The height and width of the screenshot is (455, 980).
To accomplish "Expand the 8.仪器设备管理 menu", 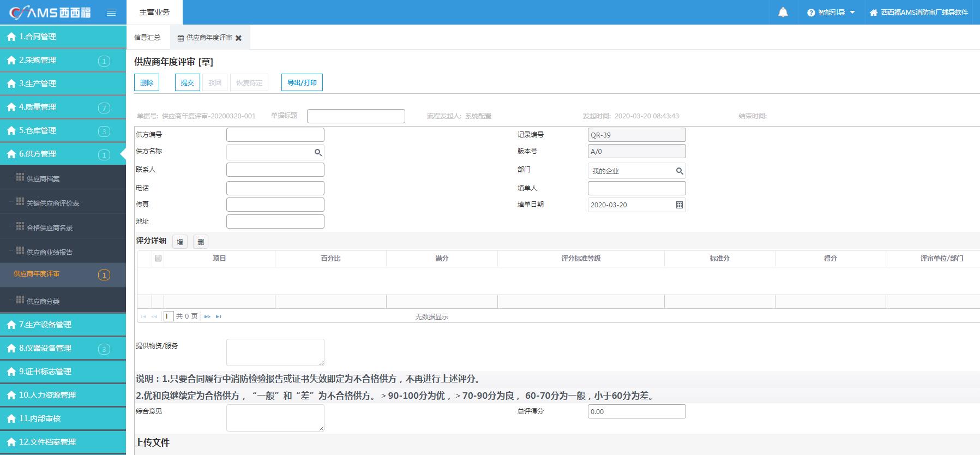I will [63, 348].
